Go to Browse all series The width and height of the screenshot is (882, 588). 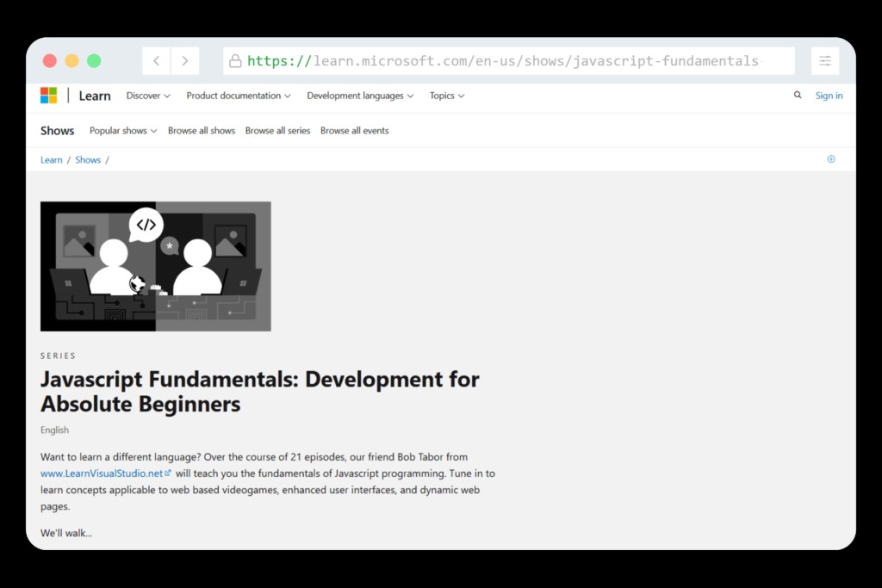coord(278,130)
